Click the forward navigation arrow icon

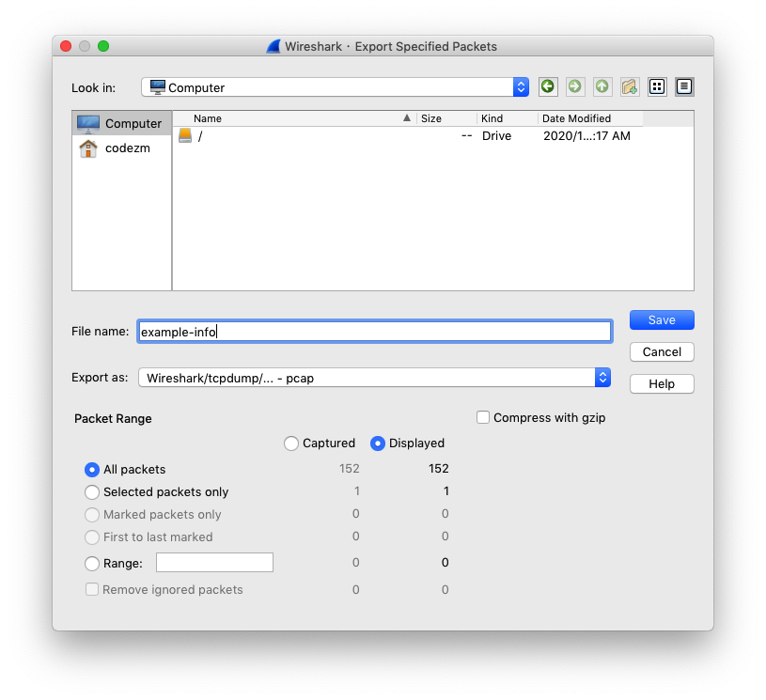(x=575, y=86)
